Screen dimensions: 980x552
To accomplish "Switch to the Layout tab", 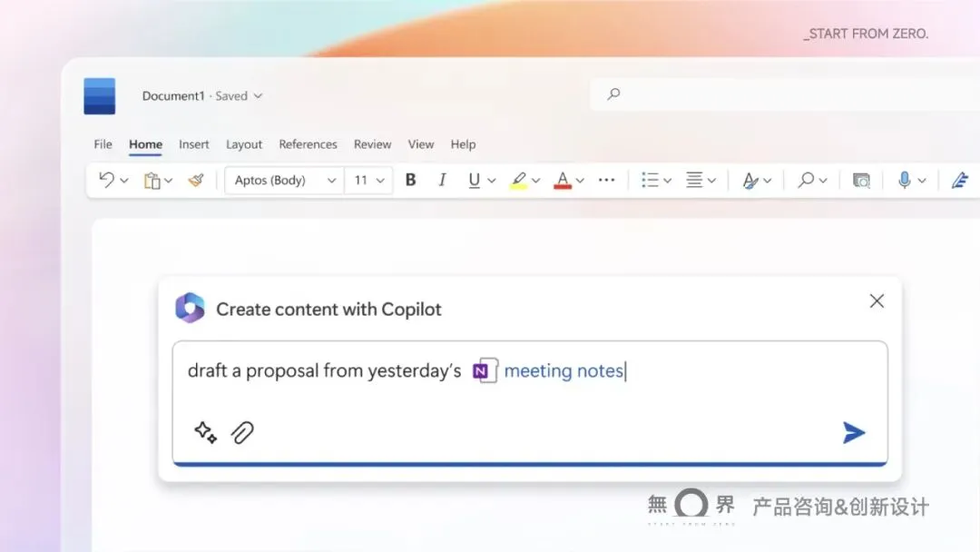I will [244, 144].
